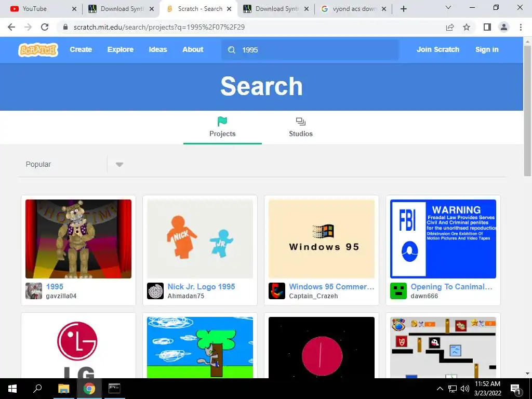Click Chrome icon in taskbar

click(x=89, y=389)
